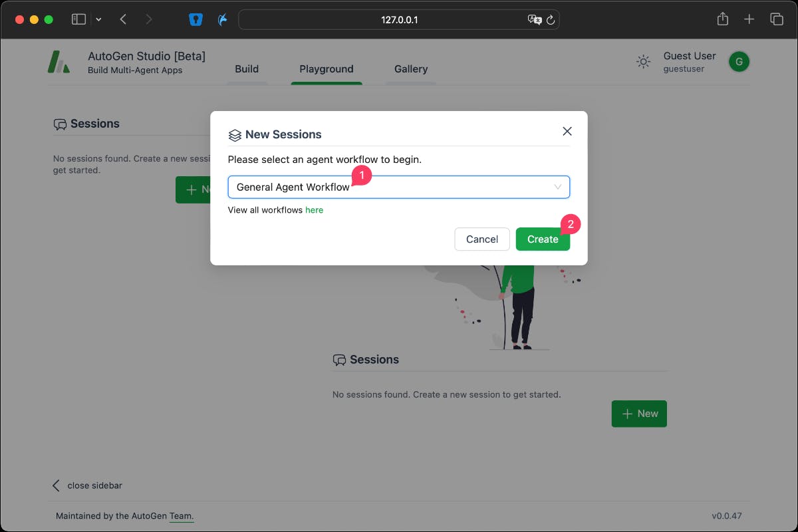Screen dimensions: 798x532
Task: Click the Sessions heading above the New button in the main panel
Action: (374, 360)
